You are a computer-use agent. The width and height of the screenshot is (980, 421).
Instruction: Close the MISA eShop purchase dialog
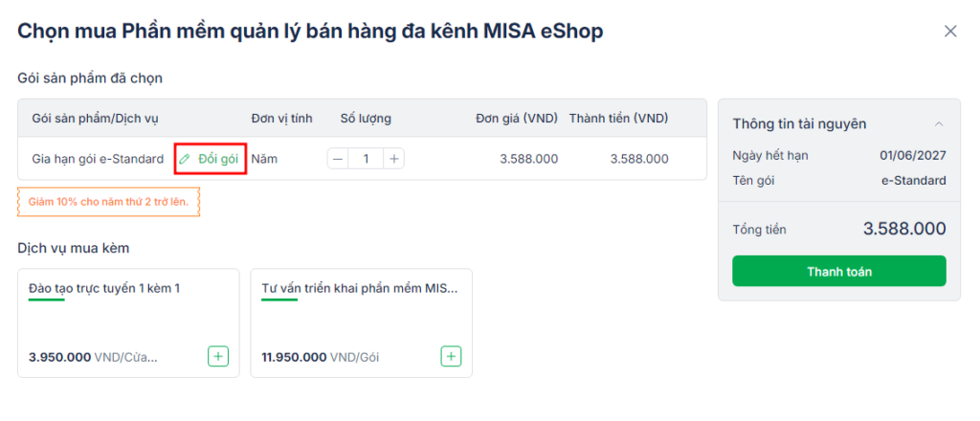point(950,32)
